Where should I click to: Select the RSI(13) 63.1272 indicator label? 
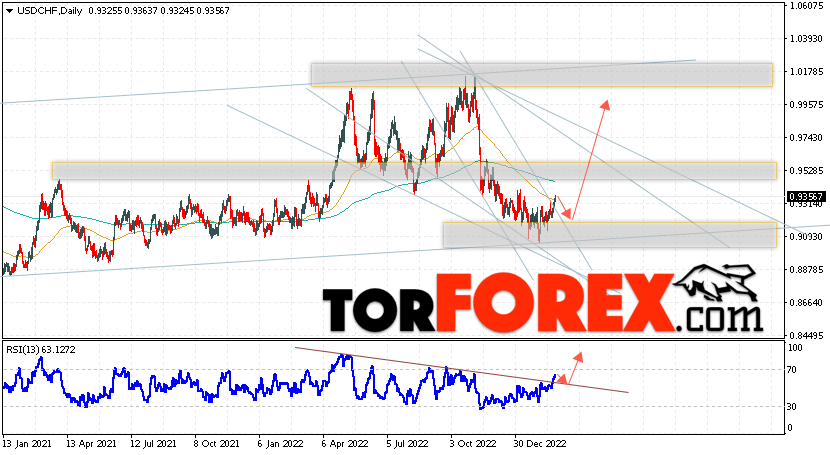[x=41, y=350]
